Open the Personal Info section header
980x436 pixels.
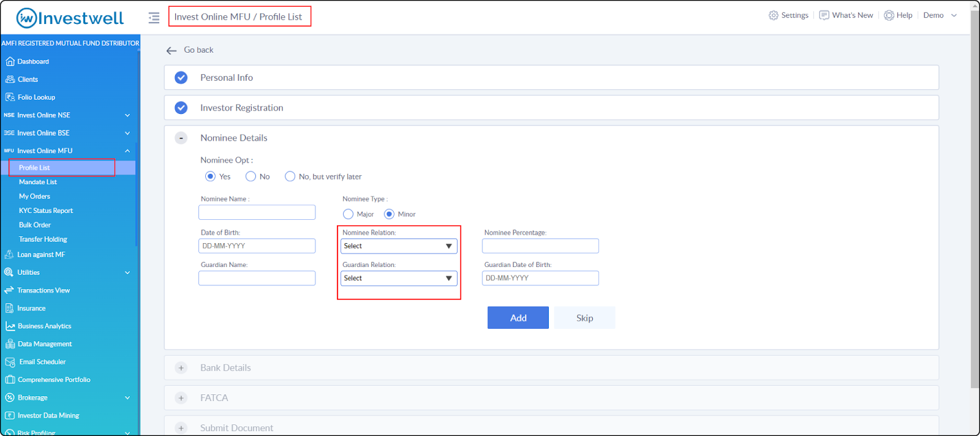coord(551,78)
